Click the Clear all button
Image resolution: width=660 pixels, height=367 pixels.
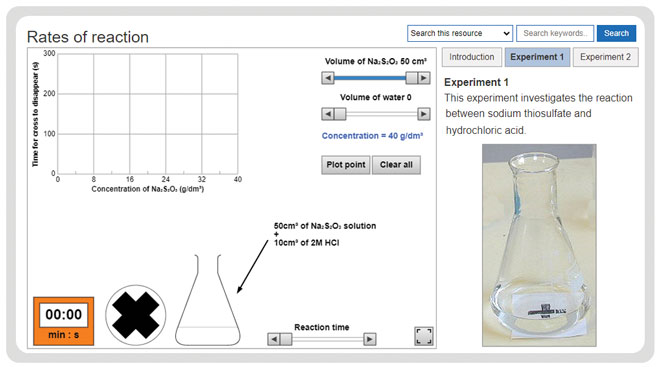(396, 165)
